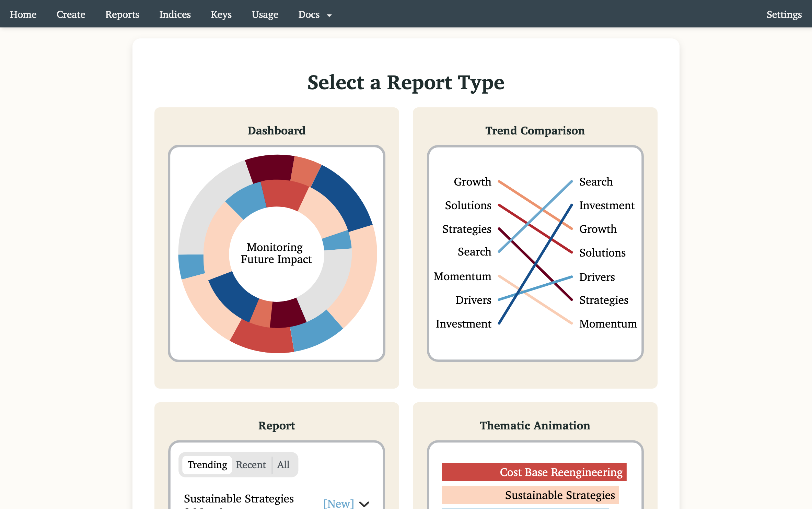Show the All reports filter
Viewport: 812px width, 509px height.
(283, 464)
